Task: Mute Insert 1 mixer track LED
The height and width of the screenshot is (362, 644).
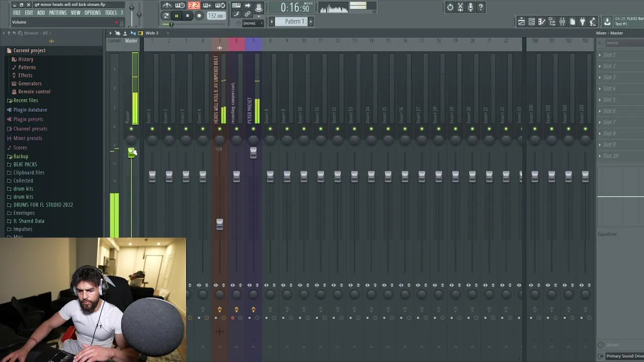Action: coord(152,129)
